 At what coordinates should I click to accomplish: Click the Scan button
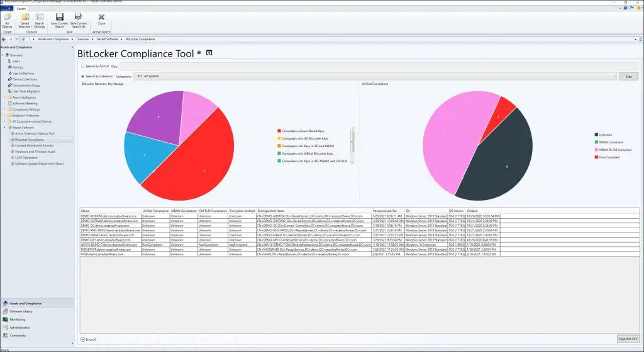628,76
